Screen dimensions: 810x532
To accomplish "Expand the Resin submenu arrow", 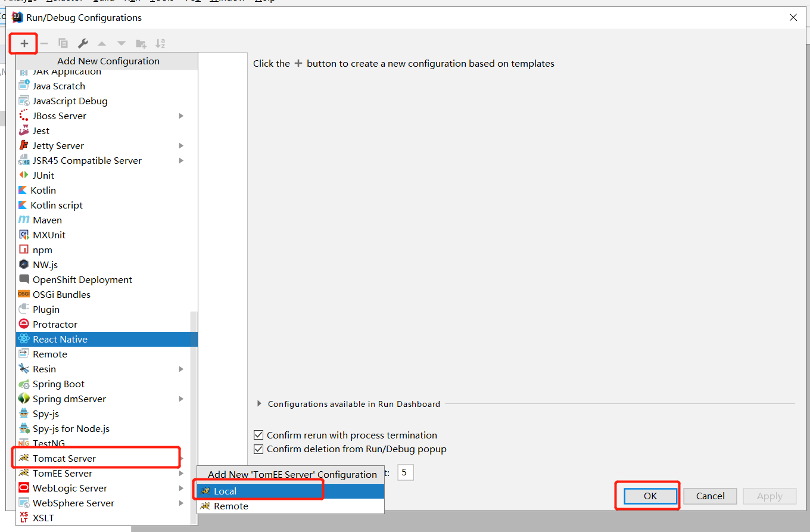I will pyautogui.click(x=181, y=369).
